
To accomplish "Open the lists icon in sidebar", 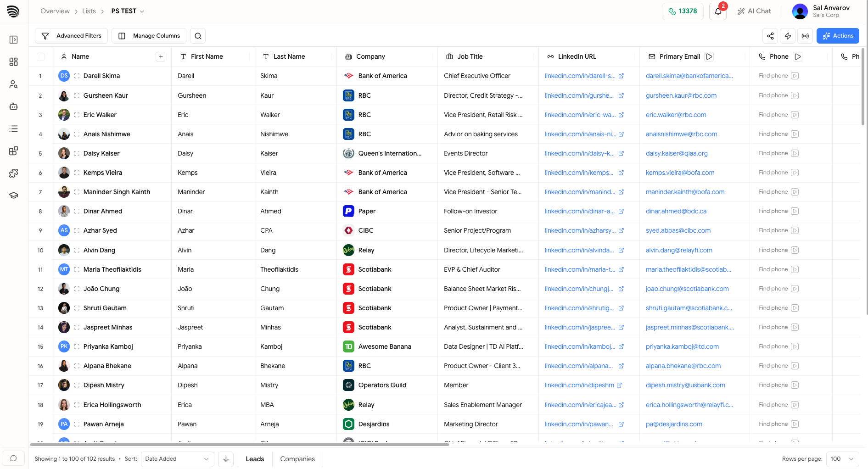I will click(14, 129).
